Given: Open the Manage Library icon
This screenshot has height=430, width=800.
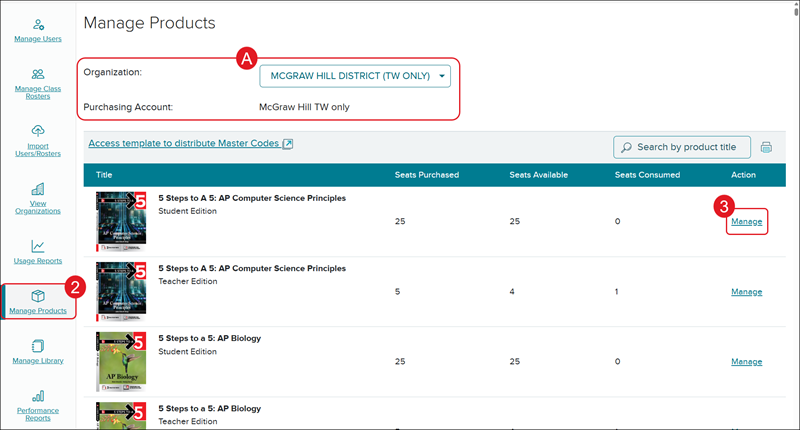Looking at the screenshot, I should [39, 346].
